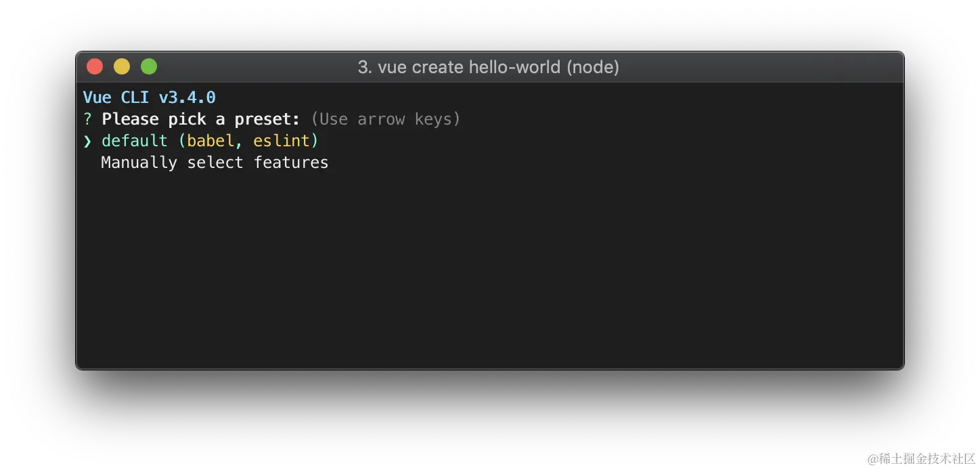Maximize the terminal with the green button

tap(149, 66)
